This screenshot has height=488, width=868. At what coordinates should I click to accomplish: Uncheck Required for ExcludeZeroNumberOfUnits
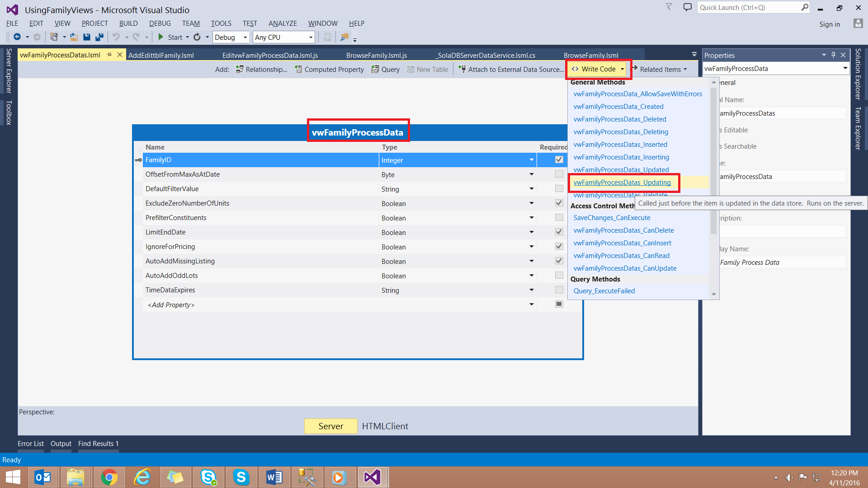tap(559, 203)
